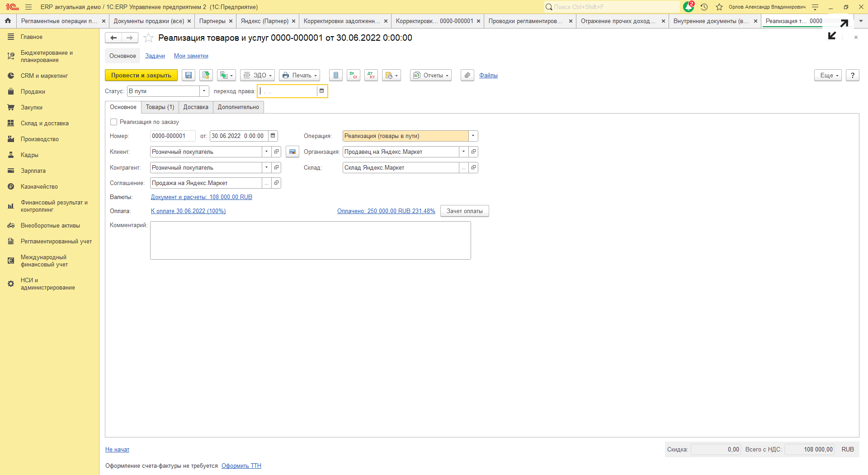Enable the Реализация по заказу checkbox
Viewport: 868px width, 475px height.
pyautogui.click(x=114, y=122)
